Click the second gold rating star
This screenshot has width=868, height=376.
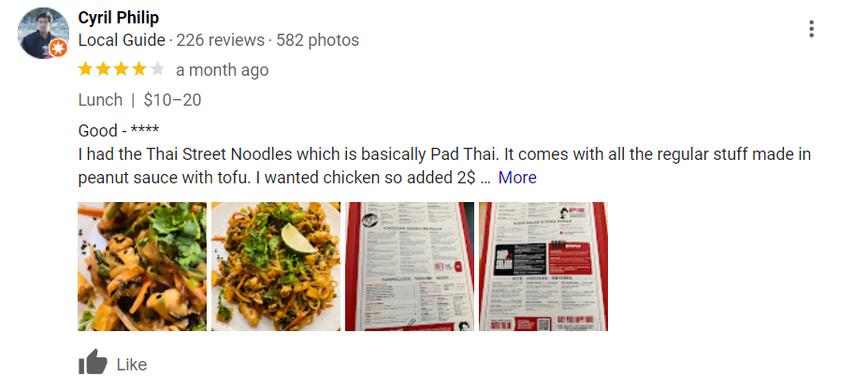click(104, 69)
